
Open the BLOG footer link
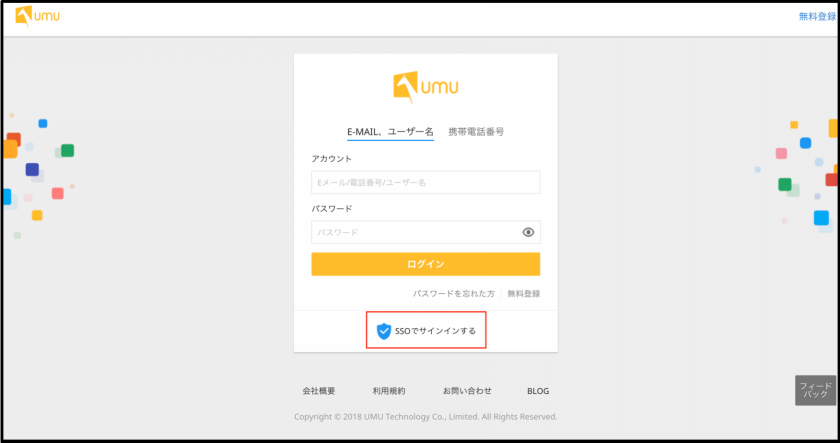coord(538,391)
